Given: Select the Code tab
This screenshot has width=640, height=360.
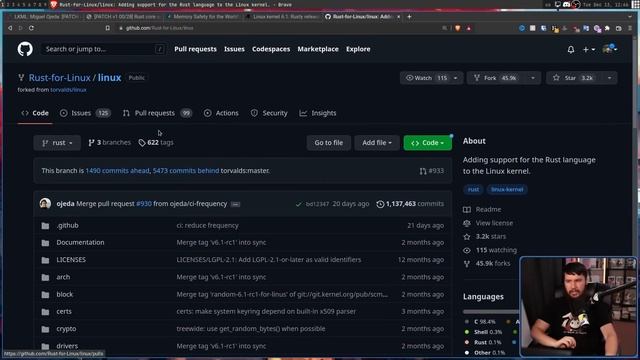Looking at the screenshot, I should coord(35,113).
